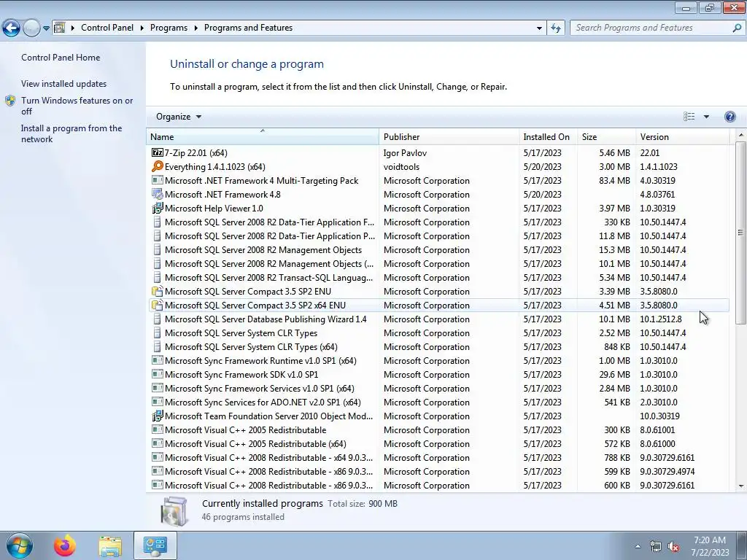Click the Visual C++ 2005 Redistributable (x64) icon

tap(158, 443)
